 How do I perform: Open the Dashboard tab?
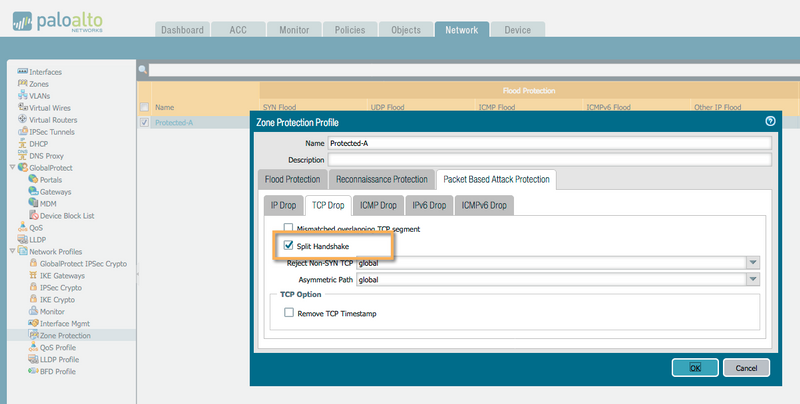coord(182,30)
